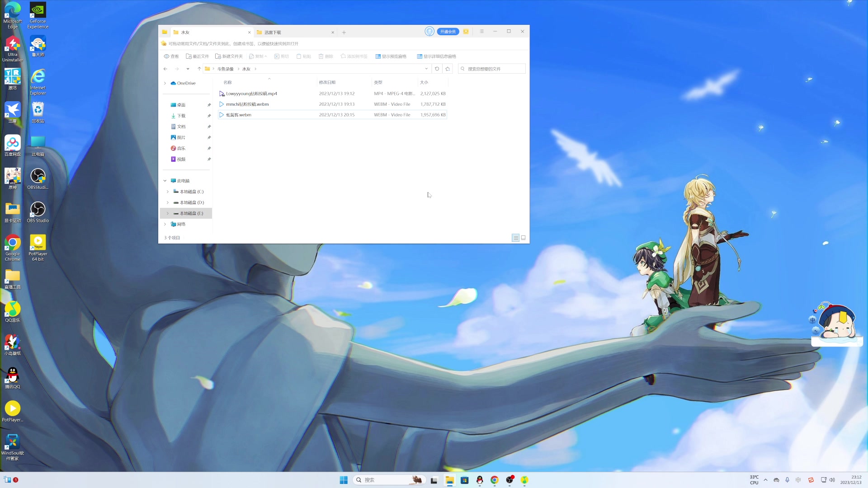The image size is (868, 488).
Task: Click 添加到书签 add to bookmarks
Action: [x=354, y=56]
